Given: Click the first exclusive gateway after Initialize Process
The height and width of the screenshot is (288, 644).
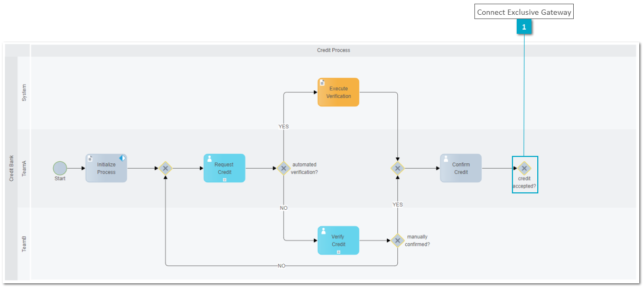Looking at the screenshot, I should point(165,168).
